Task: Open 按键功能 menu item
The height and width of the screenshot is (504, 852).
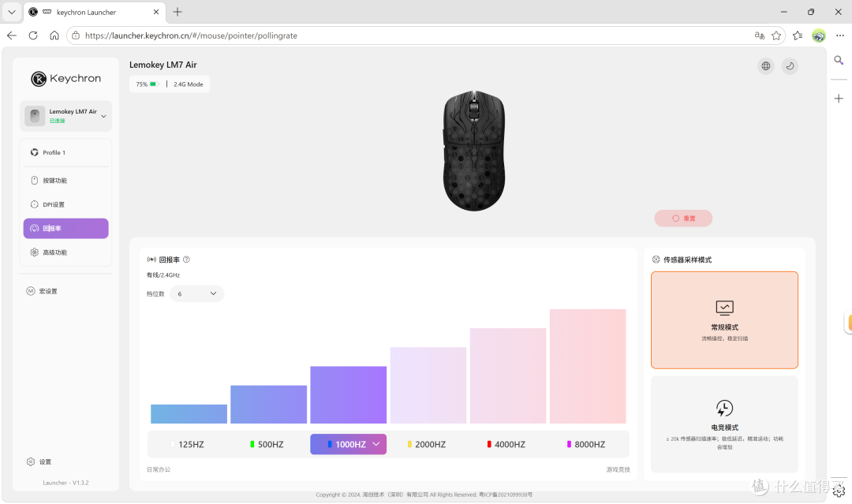Action: (x=65, y=181)
